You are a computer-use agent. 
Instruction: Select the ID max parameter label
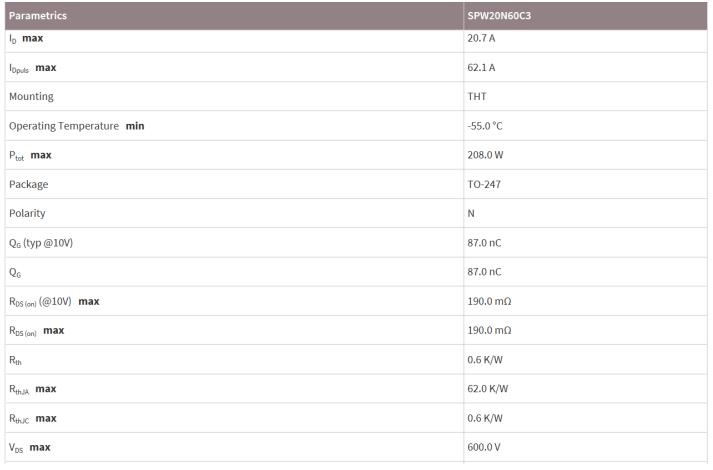[26, 38]
